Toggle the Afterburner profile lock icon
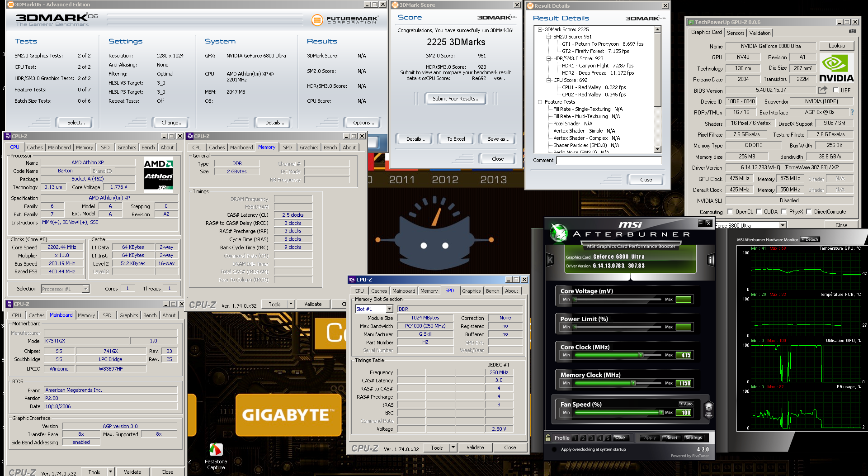Screen dimensions: 868x476 click(548, 438)
